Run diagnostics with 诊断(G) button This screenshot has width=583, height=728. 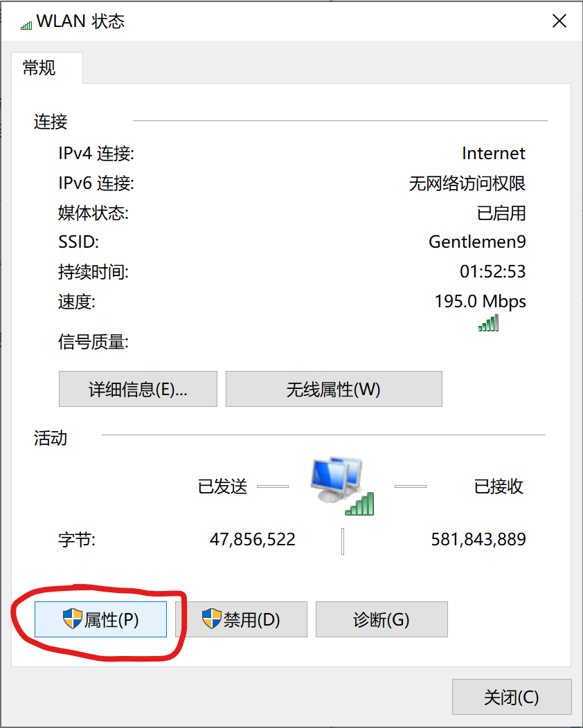[382, 619]
